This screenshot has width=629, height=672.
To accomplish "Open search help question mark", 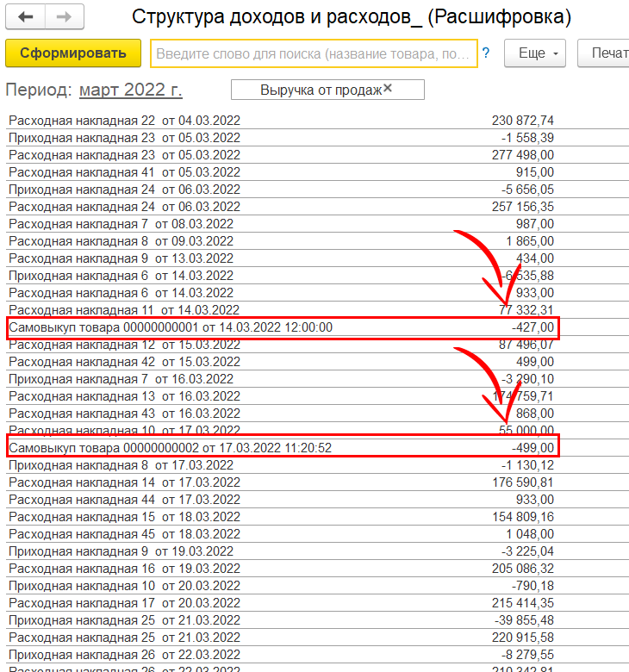I will (486, 53).
